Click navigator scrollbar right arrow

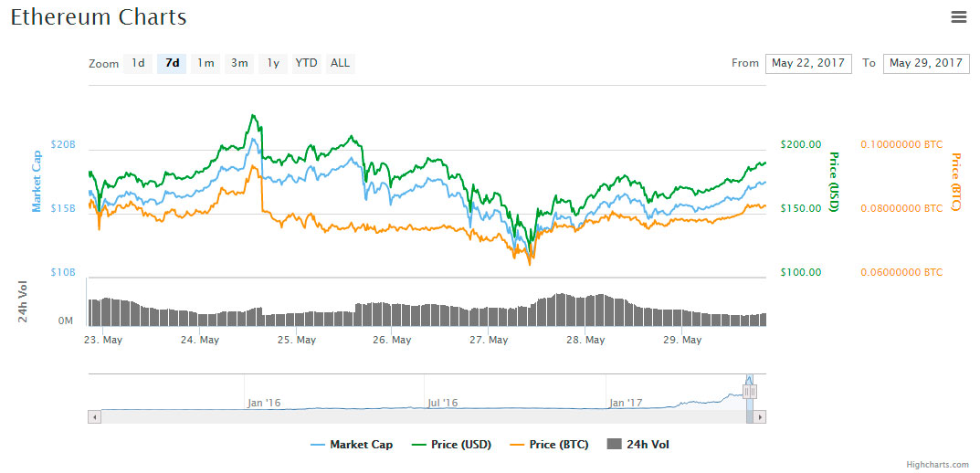pos(760,416)
